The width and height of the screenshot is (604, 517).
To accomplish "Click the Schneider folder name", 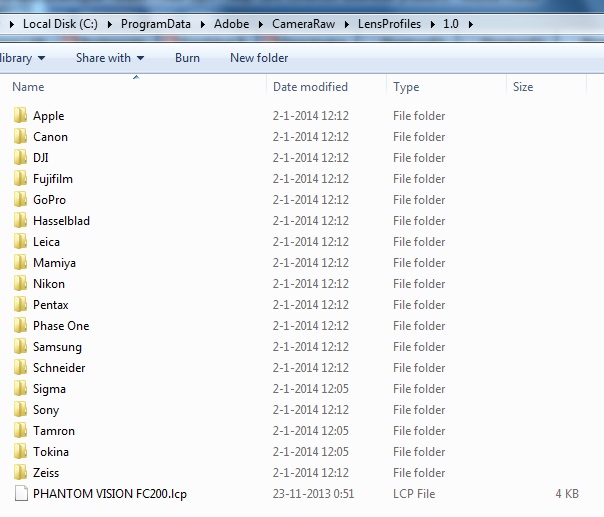I will [x=59, y=368].
